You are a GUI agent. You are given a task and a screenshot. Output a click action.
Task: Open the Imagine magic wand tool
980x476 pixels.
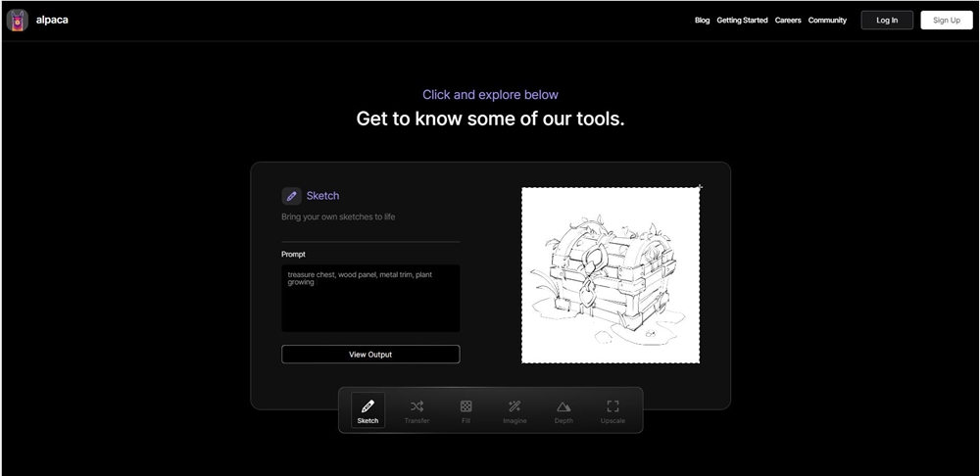[514, 410]
